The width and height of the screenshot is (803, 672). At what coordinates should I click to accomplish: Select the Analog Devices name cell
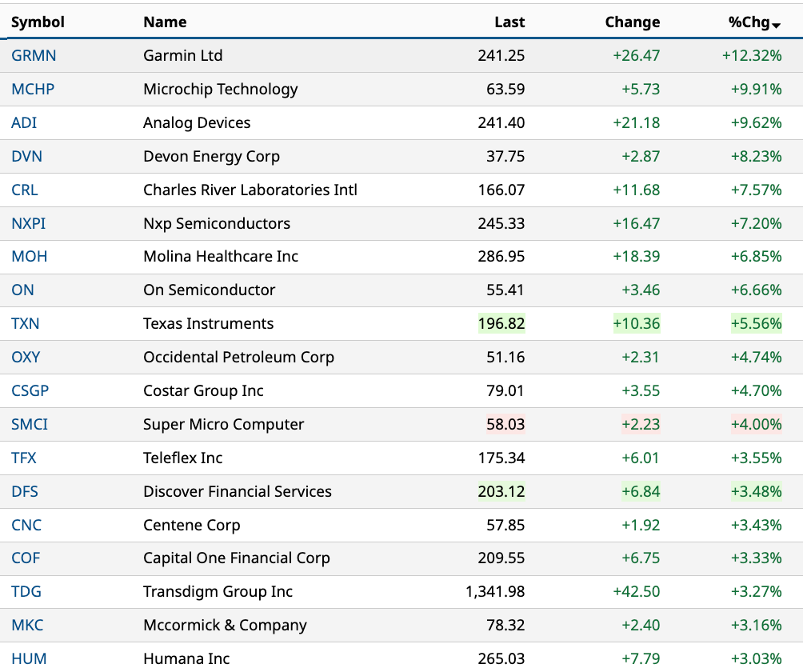pyautogui.click(x=197, y=123)
